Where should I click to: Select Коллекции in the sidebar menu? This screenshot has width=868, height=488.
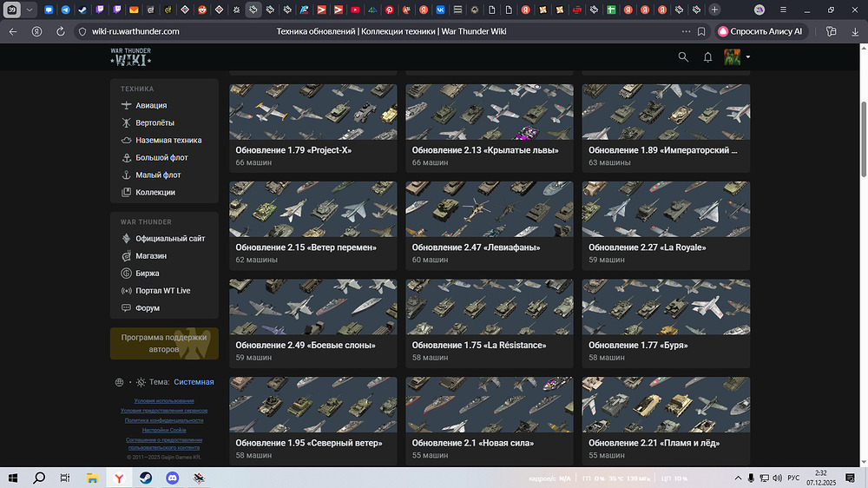[155, 193]
